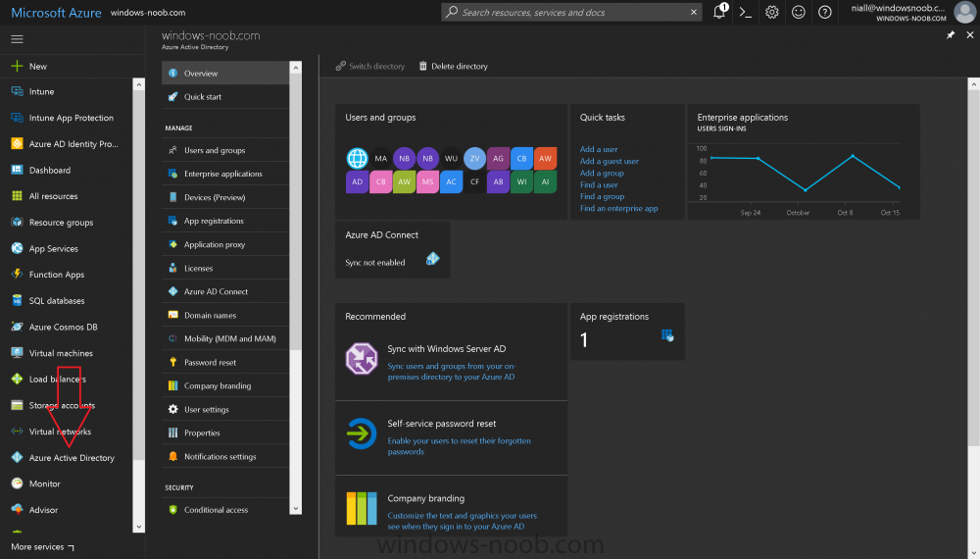Select the MS pink user avatar
The height and width of the screenshot is (559, 980).
pos(427,182)
